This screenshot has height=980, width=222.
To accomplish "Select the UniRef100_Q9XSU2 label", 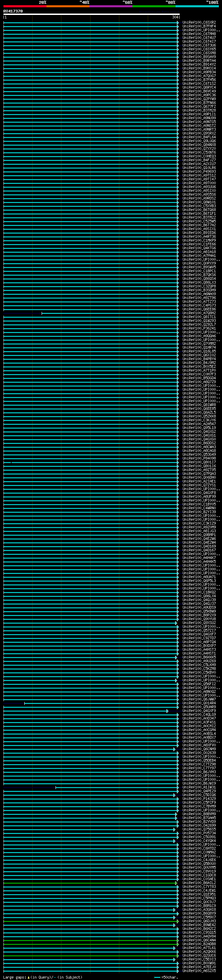I will click(x=199, y=623).
